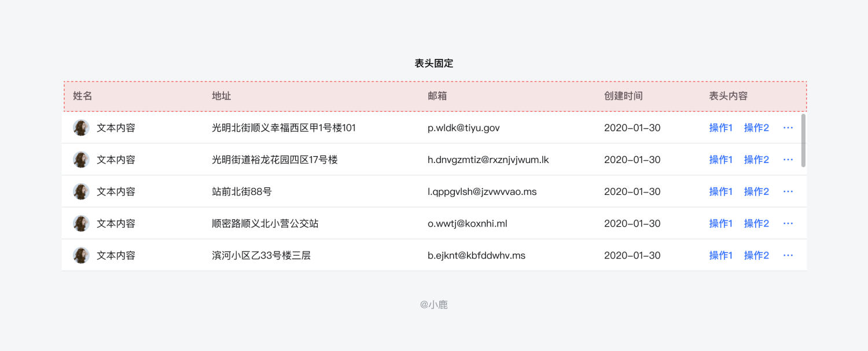Click 操作1 in 站前北街88号 row
868x351 pixels.
[721, 191]
